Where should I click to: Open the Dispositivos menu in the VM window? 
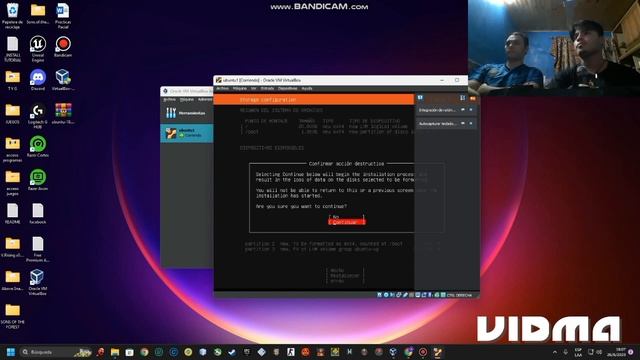(288, 89)
